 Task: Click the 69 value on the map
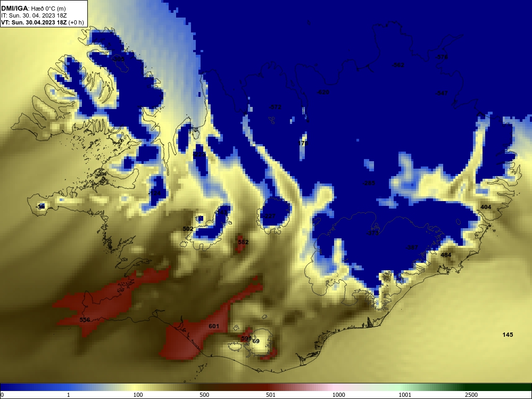(256, 341)
